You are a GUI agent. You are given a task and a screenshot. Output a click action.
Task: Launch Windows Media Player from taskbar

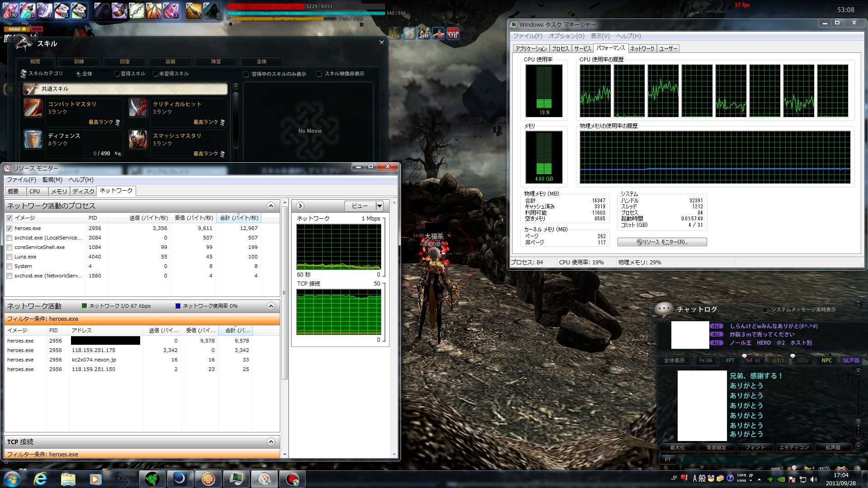[95, 479]
